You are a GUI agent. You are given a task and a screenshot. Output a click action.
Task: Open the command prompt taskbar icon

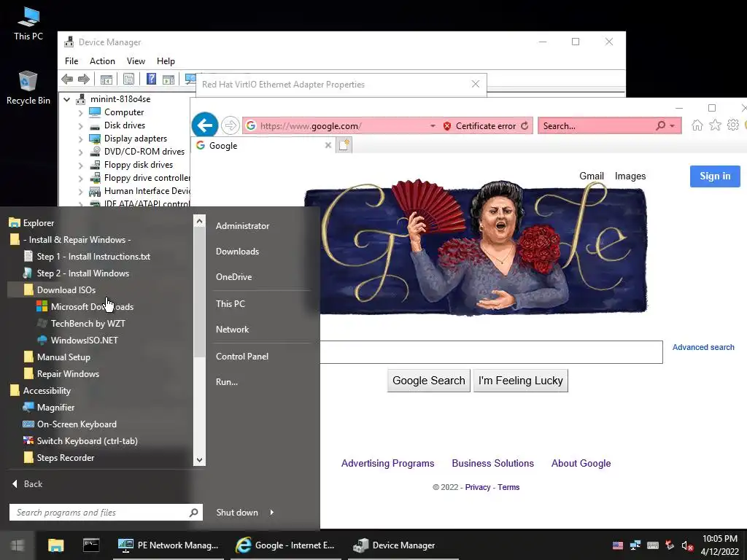91,545
